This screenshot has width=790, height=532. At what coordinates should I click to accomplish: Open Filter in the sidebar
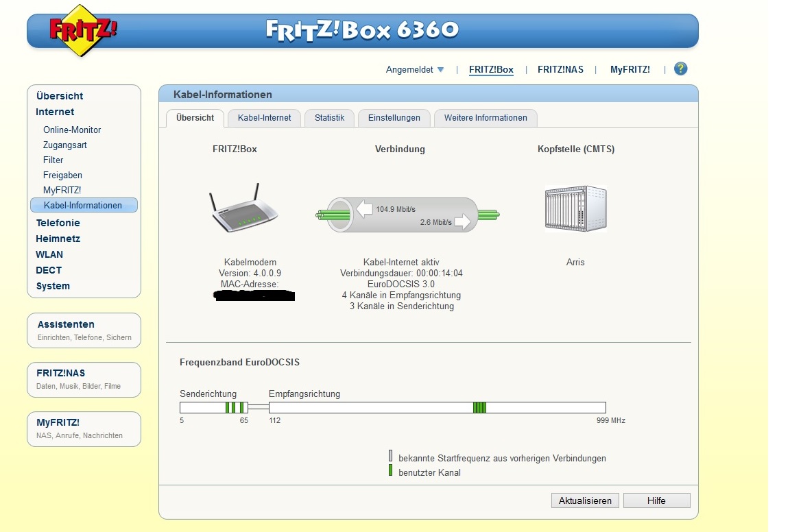53,160
